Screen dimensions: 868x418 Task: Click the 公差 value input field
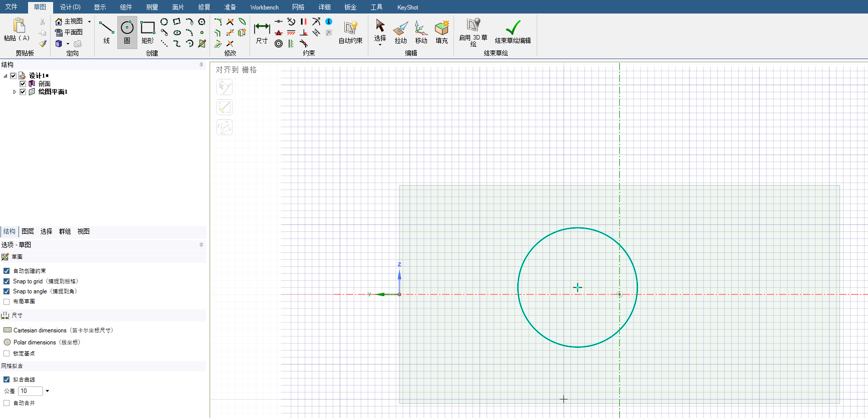pyautogui.click(x=30, y=391)
